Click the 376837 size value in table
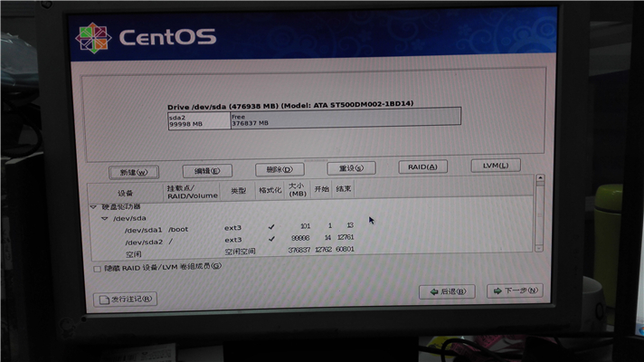 coord(299,250)
